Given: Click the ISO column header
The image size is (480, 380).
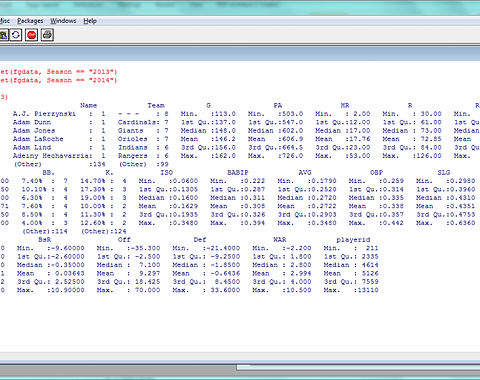Looking at the screenshot, I should coord(167,172).
